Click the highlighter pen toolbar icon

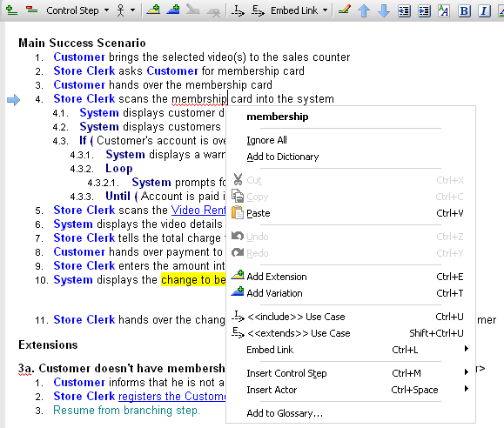[344, 10]
